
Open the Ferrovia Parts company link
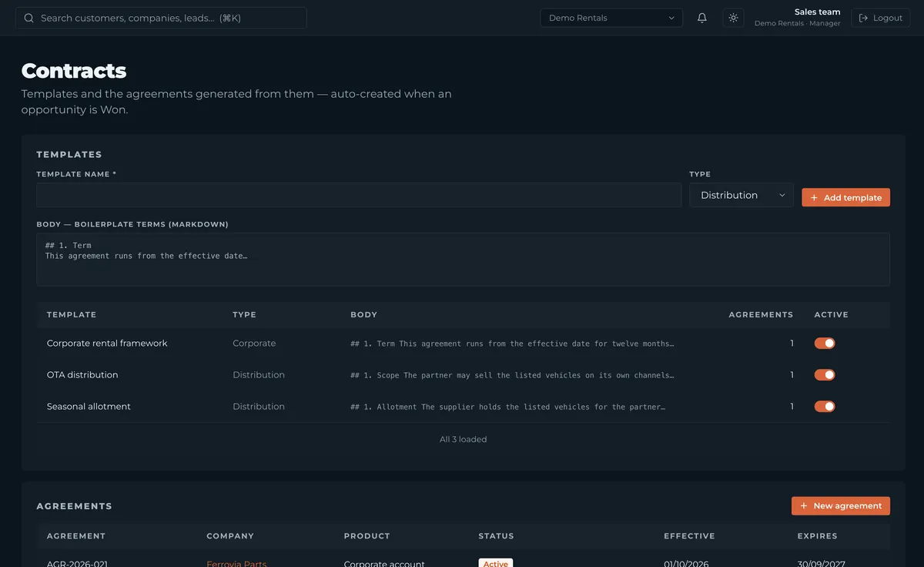(x=236, y=563)
